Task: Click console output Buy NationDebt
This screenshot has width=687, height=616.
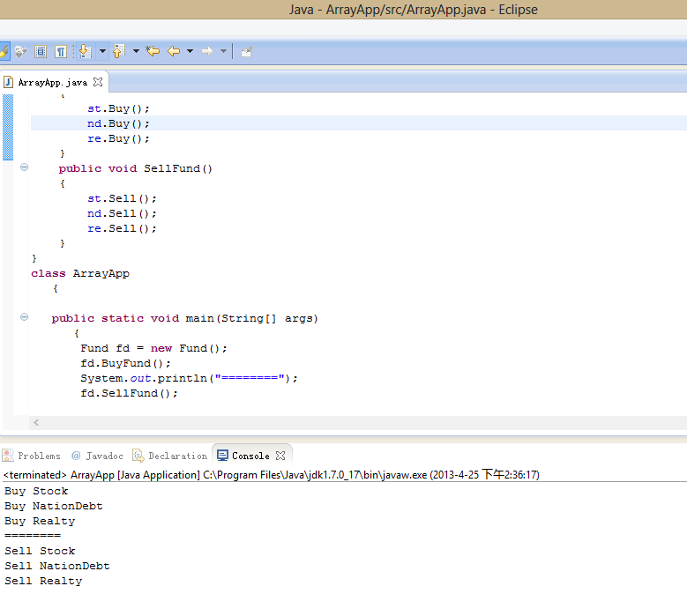Action: click(x=54, y=506)
